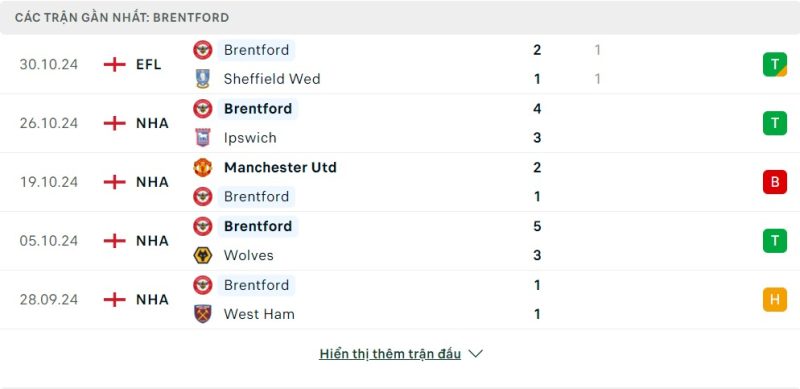Click the green T badge for Wolves match

(774, 241)
